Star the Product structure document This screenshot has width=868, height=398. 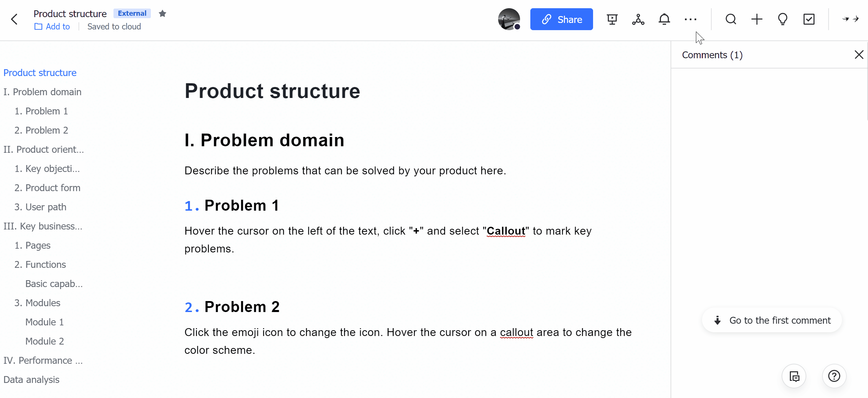click(162, 13)
